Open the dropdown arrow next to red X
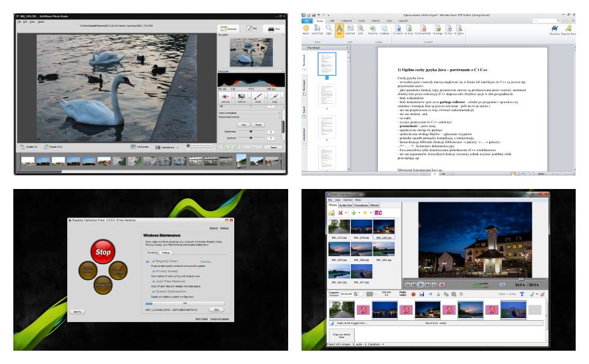Screen dimensions: 589x364 (345, 213)
